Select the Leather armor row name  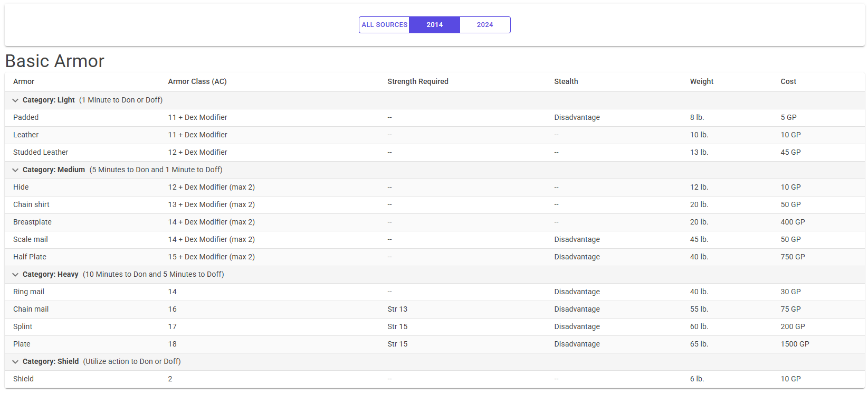(26, 135)
